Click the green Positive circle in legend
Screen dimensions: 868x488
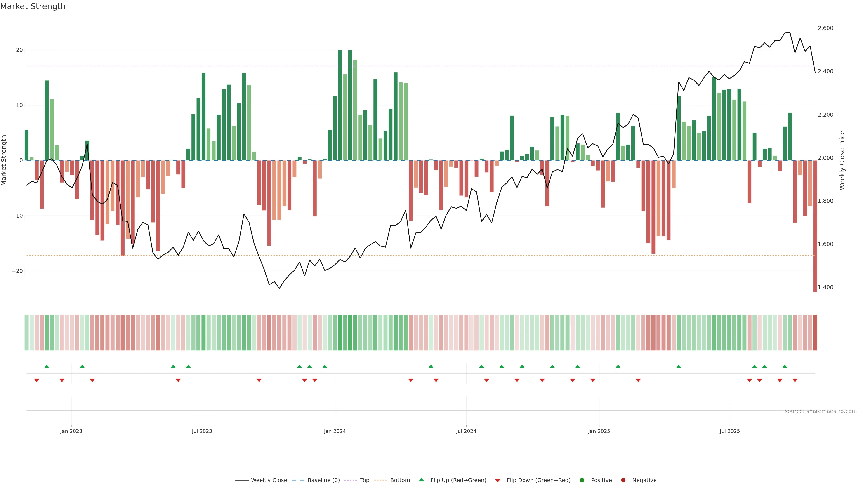tap(582, 480)
